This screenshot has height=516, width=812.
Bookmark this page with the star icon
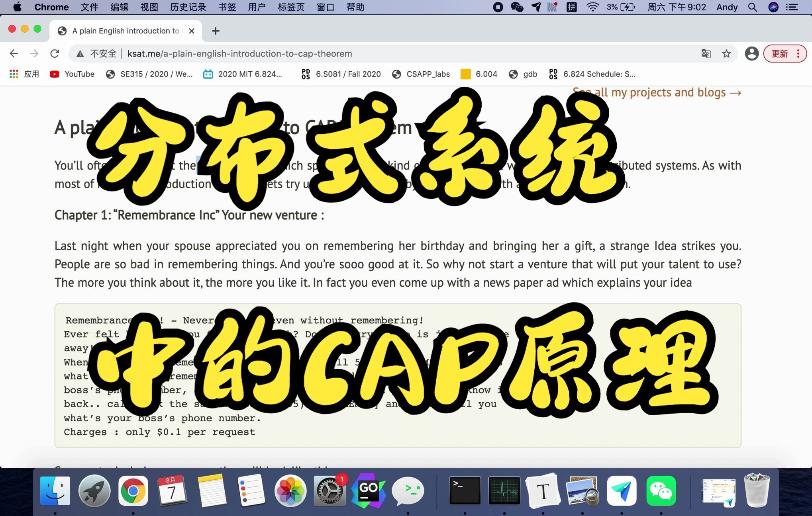727,53
